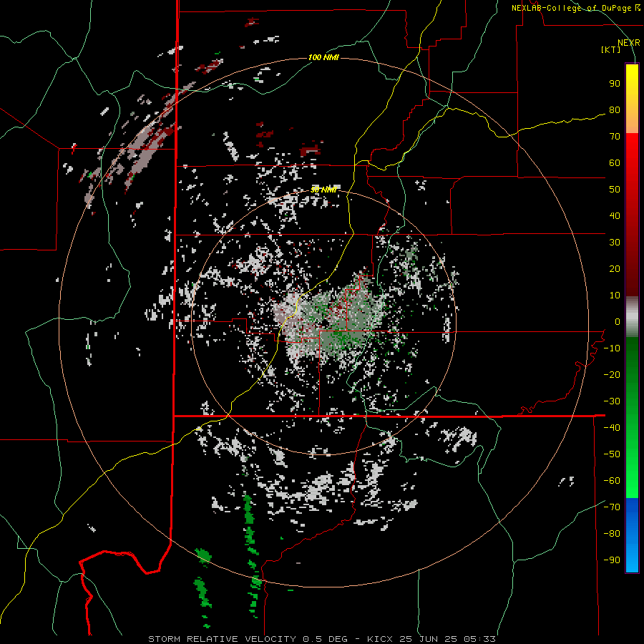Click the 70 value on the velocity scale
Viewport: 644px width, 644px height.
pos(615,137)
